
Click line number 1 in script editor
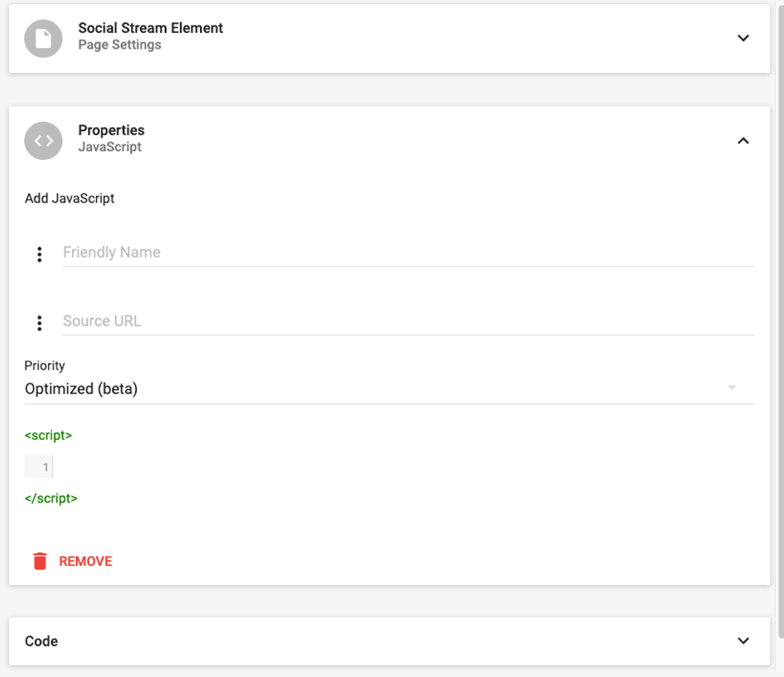[x=46, y=467]
